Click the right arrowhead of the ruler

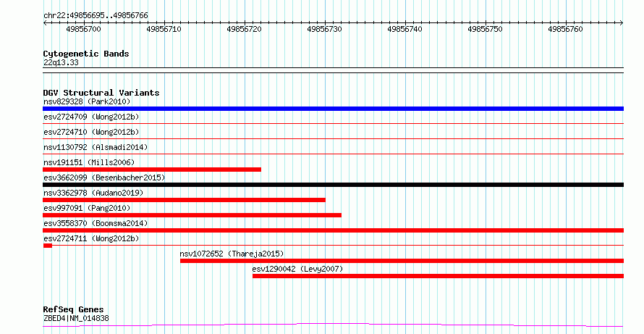(x=622, y=23)
